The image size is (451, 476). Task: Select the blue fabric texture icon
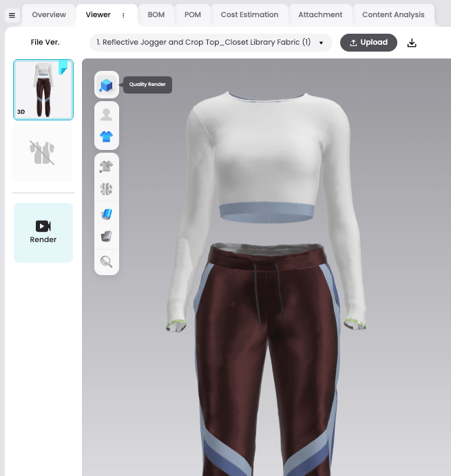106,214
